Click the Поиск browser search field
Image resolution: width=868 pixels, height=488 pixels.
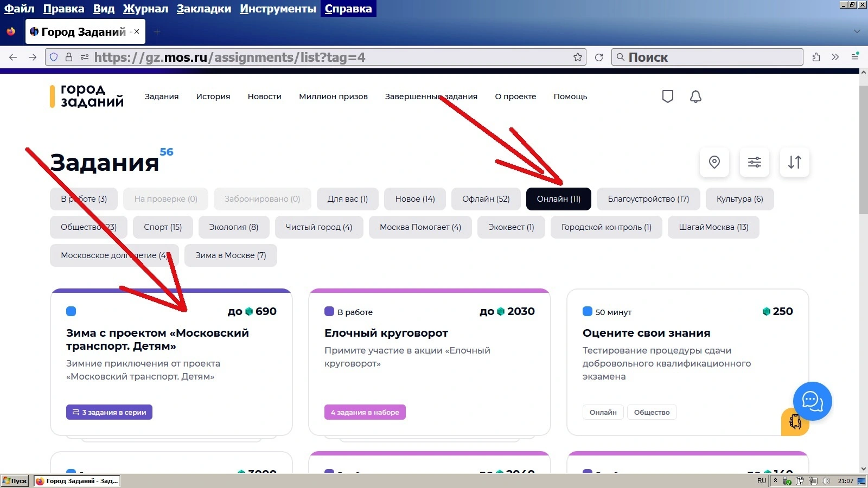pos(707,57)
